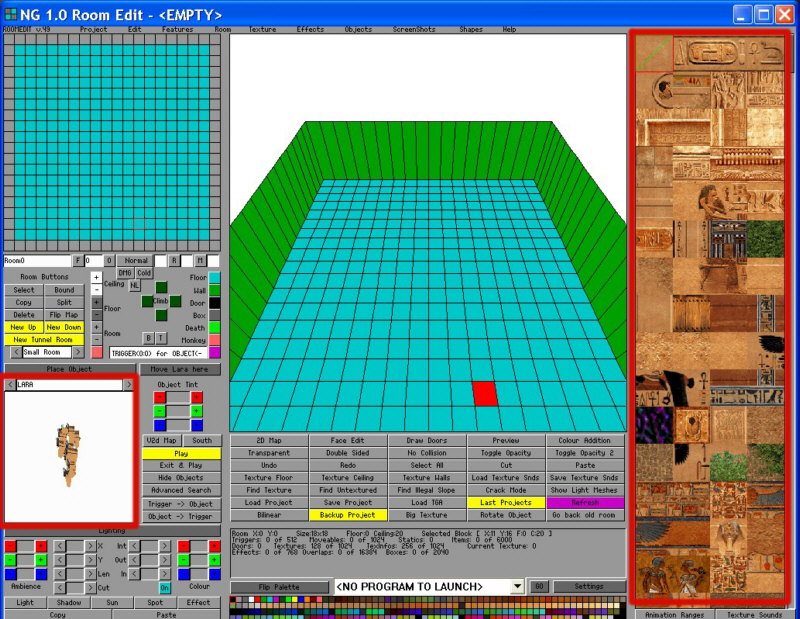
Task: Go to next object after LARA
Action: click(x=128, y=384)
